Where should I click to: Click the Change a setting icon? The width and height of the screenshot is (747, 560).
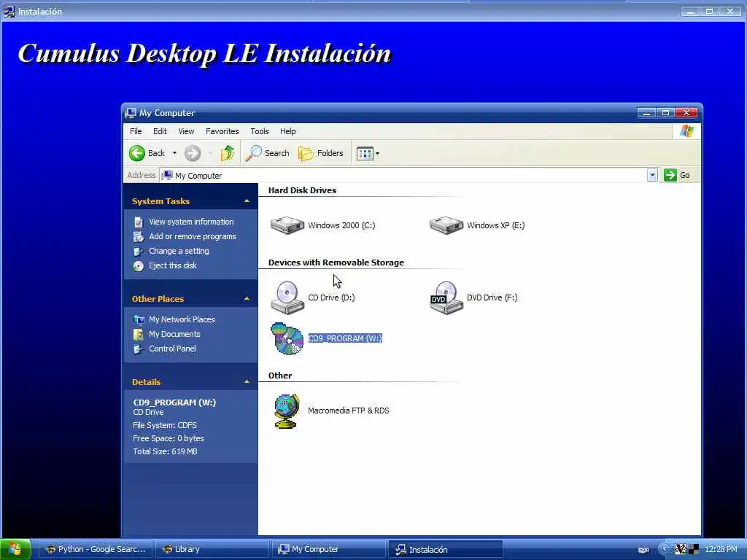point(138,252)
